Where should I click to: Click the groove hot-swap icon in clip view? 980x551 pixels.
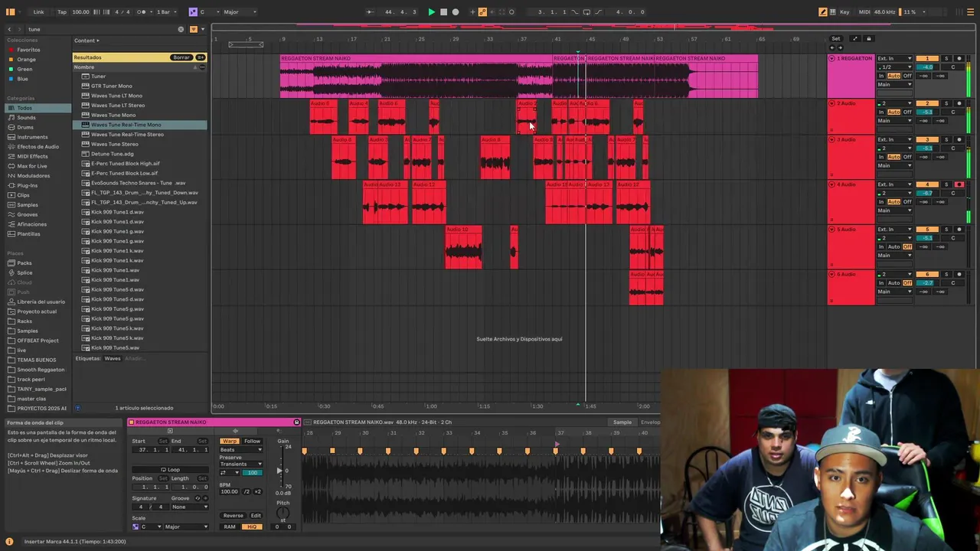pyautogui.click(x=197, y=498)
